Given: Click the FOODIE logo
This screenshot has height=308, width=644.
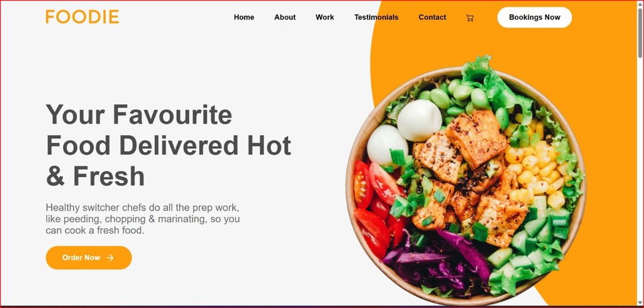Looking at the screenshot, I should point(82,17).
